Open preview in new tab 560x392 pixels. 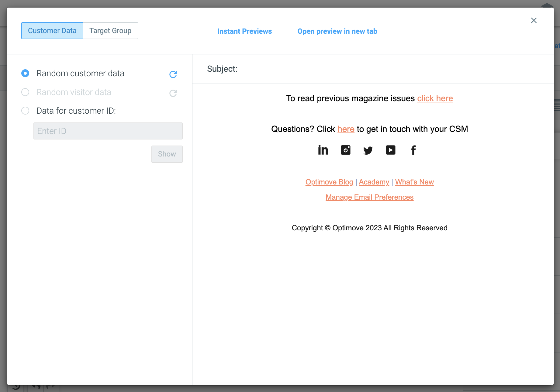[x=337, y=31]
